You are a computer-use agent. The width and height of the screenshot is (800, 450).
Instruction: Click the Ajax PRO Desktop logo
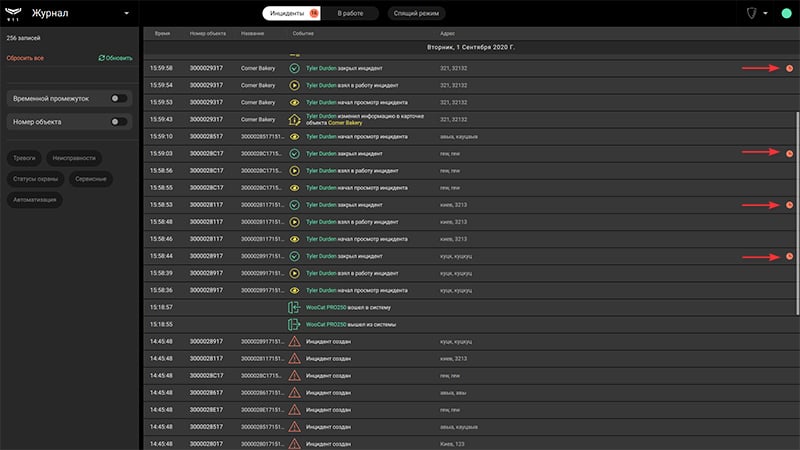pos(13,13)
